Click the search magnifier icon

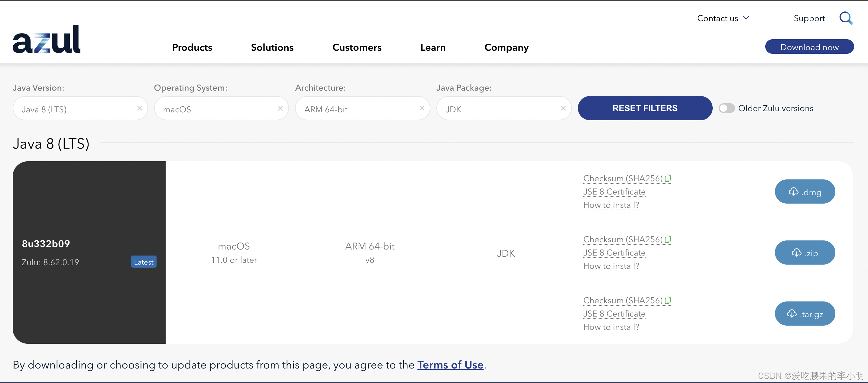click(845, 18)
